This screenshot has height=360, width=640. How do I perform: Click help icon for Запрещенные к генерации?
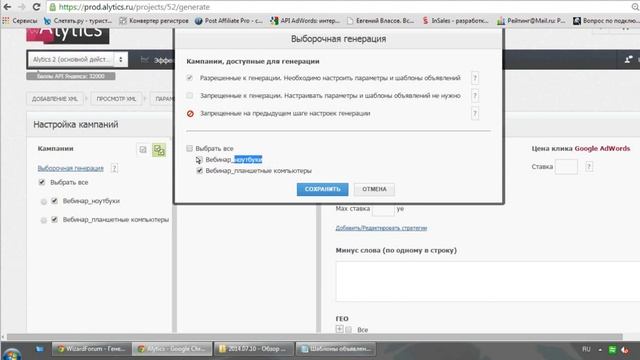(x=475, y=96)
